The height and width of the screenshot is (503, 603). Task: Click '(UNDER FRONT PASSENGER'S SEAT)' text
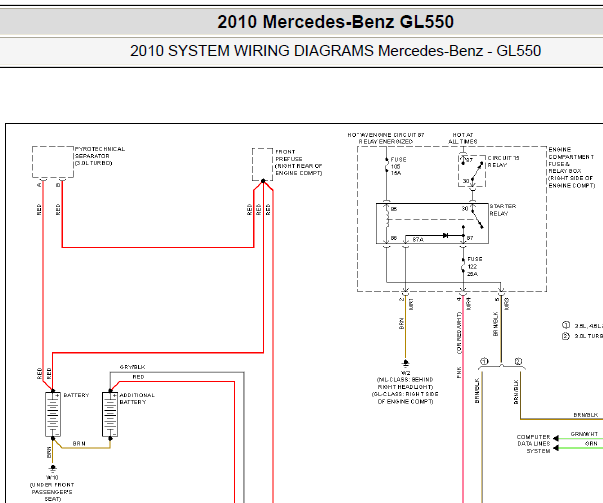[x=52, y=492]
